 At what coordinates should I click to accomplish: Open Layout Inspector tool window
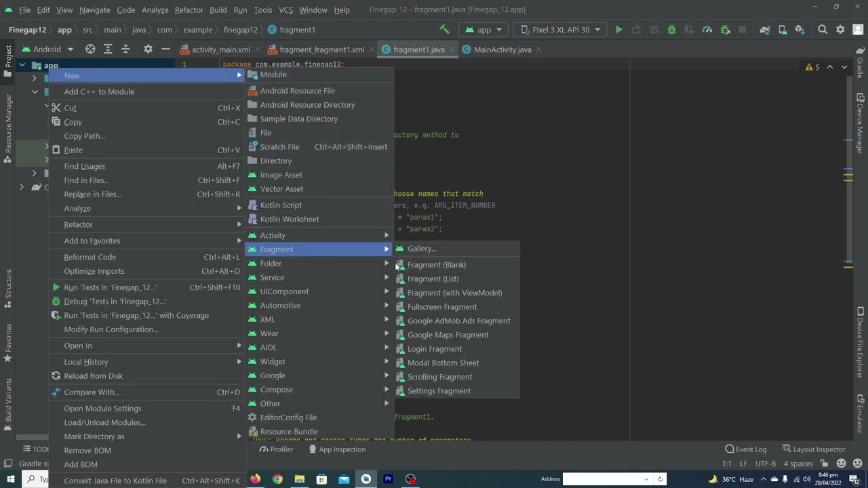(813, 449)
